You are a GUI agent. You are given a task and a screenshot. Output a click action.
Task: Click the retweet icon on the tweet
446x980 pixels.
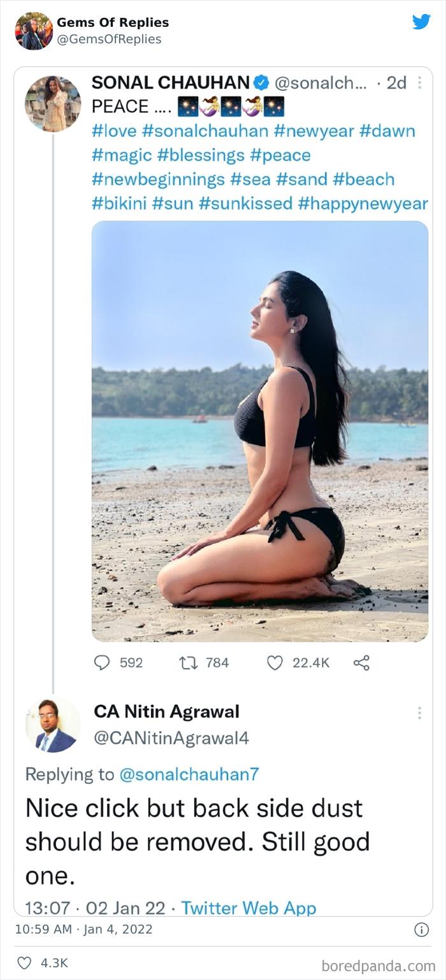[x=188, y=663]
